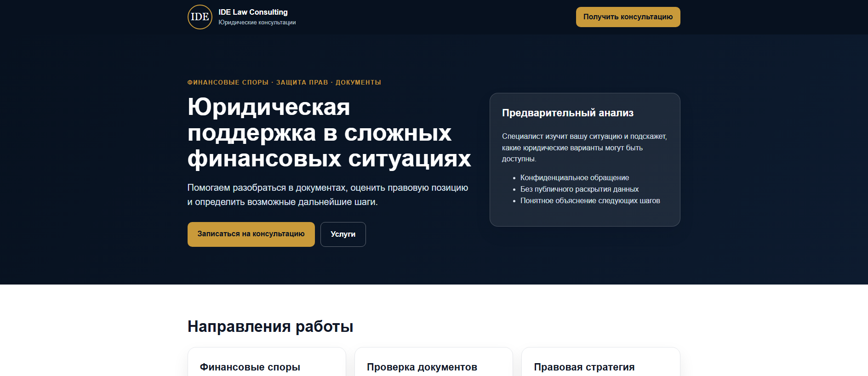Click the 'Предварительный анализ' card heading
The width and height of the screenshot is (868, 376).
(568, 113)
